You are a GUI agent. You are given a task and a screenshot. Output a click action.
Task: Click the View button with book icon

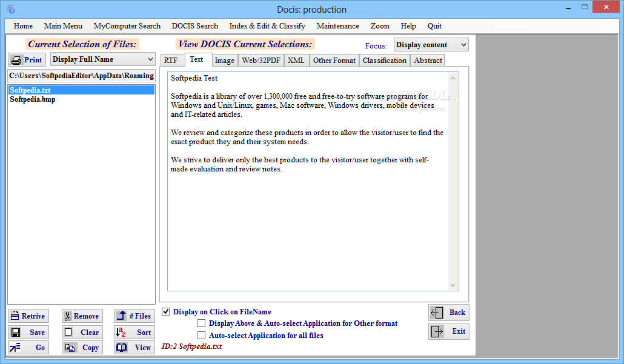tap(134, 347)
